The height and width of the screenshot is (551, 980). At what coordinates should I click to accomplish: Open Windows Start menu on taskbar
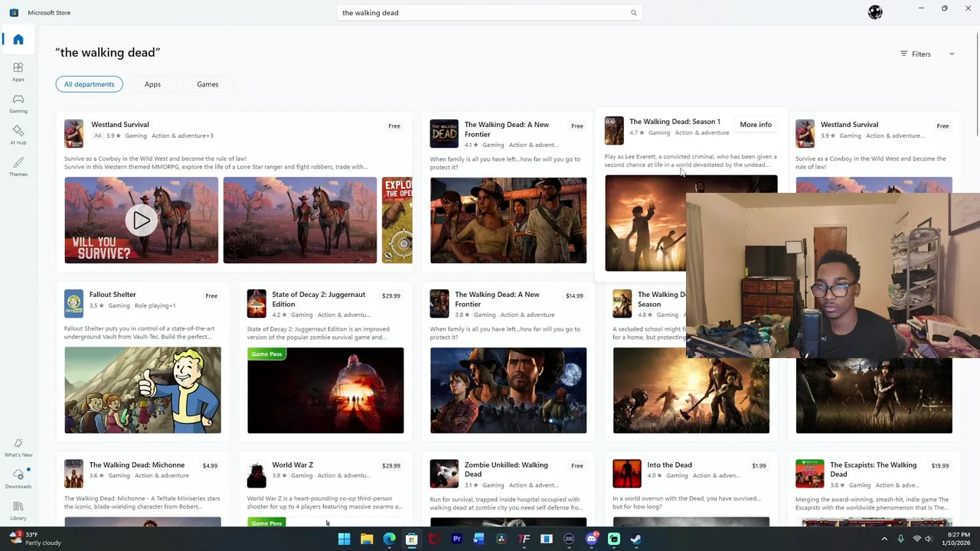pos(344,539)
